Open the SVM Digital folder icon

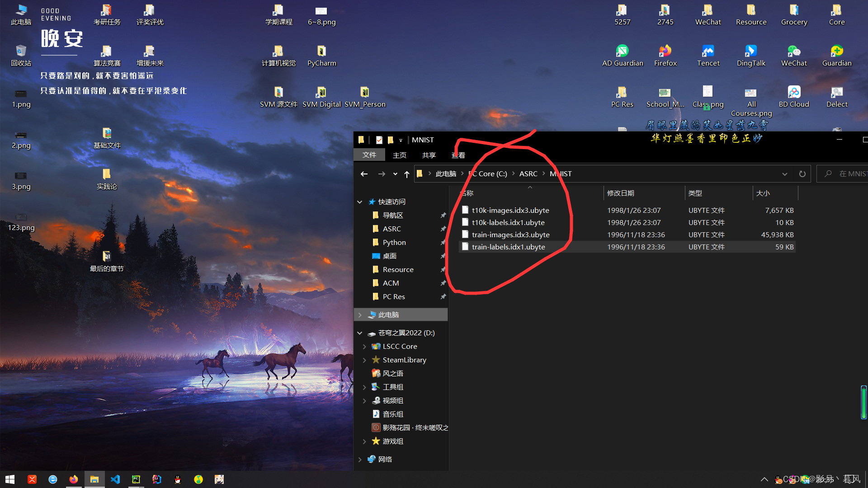click(321, 97)
